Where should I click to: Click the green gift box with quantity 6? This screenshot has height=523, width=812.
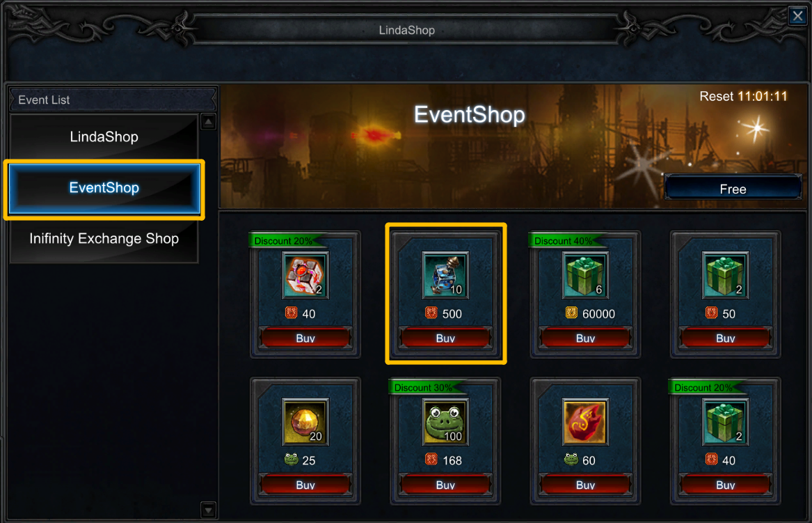click(x=585, y=275)
